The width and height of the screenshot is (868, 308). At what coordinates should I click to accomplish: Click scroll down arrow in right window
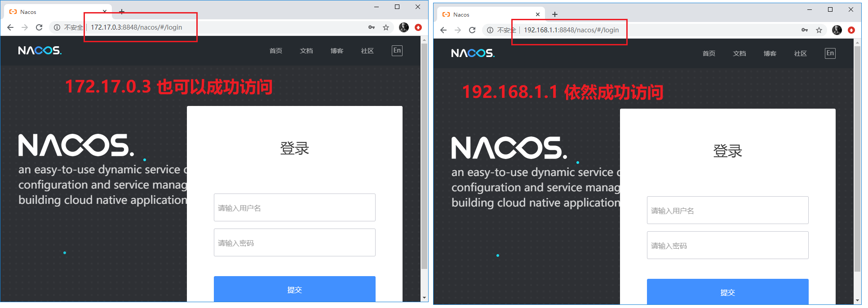(x=857, y=301)
